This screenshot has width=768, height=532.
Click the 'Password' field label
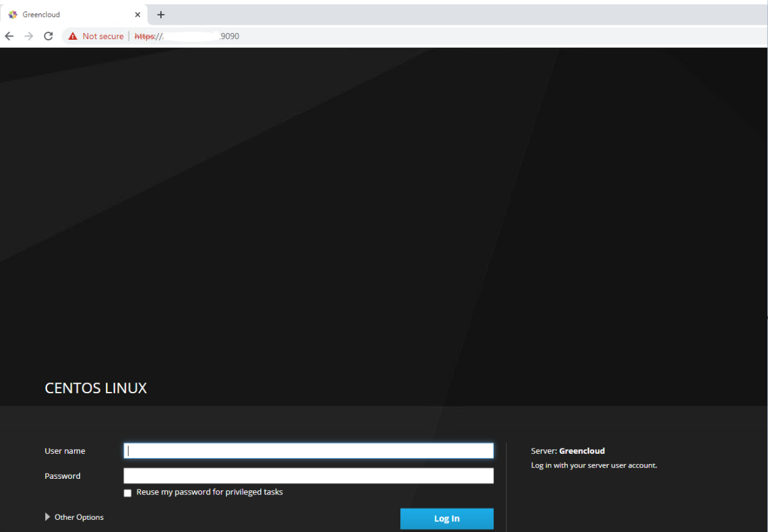(x=62, y=475)
